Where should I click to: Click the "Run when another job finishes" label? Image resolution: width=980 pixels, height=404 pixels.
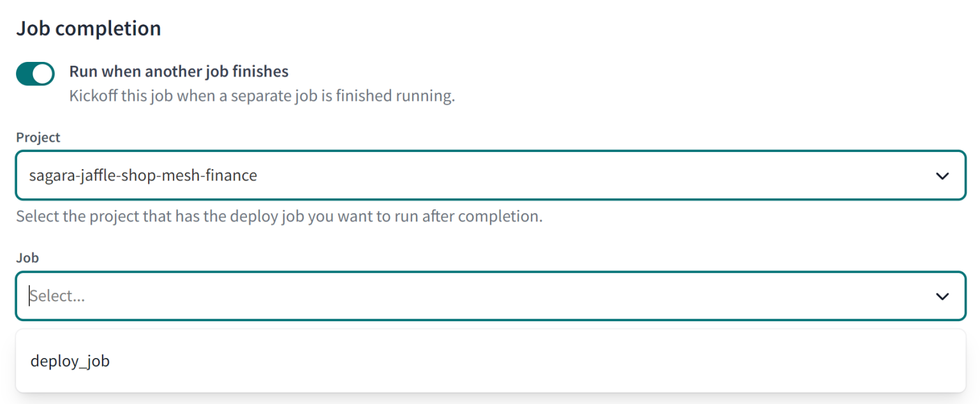[x=179, y=71]
